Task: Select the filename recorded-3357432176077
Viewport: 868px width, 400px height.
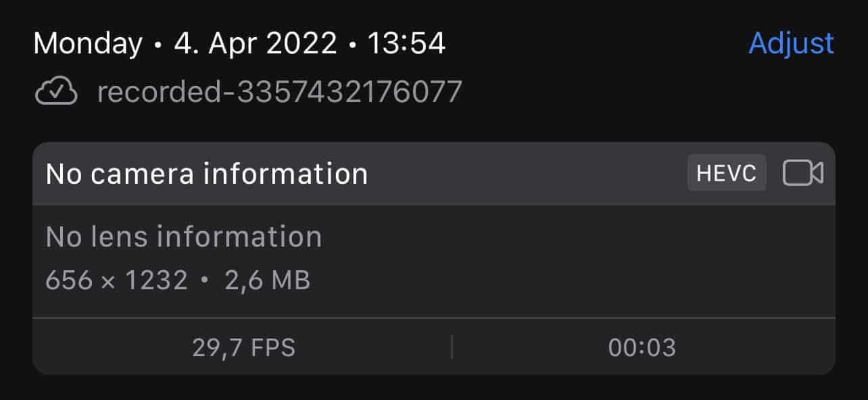Action: click(279, 91)
